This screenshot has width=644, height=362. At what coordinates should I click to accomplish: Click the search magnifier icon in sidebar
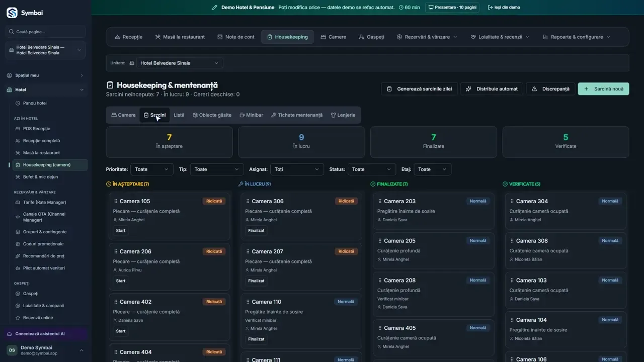click(12, 32)
